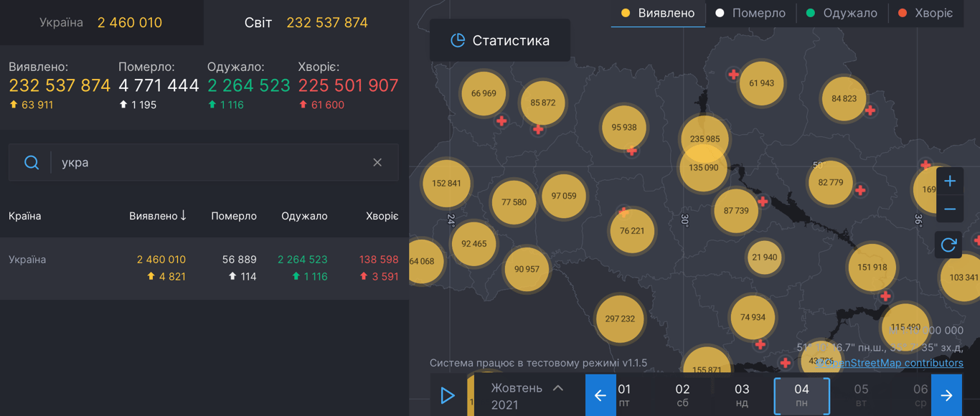980x416 pixels.
Task: Sort table by Виявлено column
Action: [x=158, y=216]
